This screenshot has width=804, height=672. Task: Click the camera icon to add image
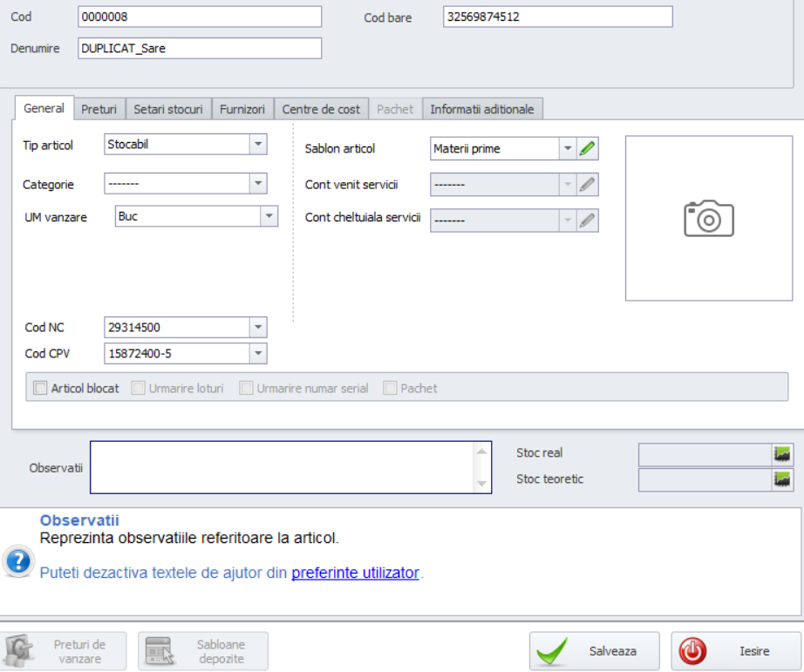pos(708,218)
